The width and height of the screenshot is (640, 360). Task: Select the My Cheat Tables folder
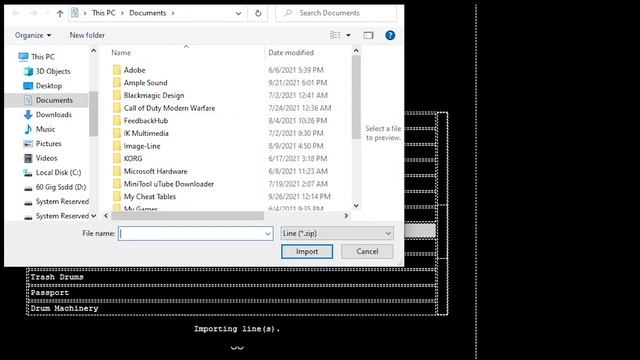click(150, 197)
